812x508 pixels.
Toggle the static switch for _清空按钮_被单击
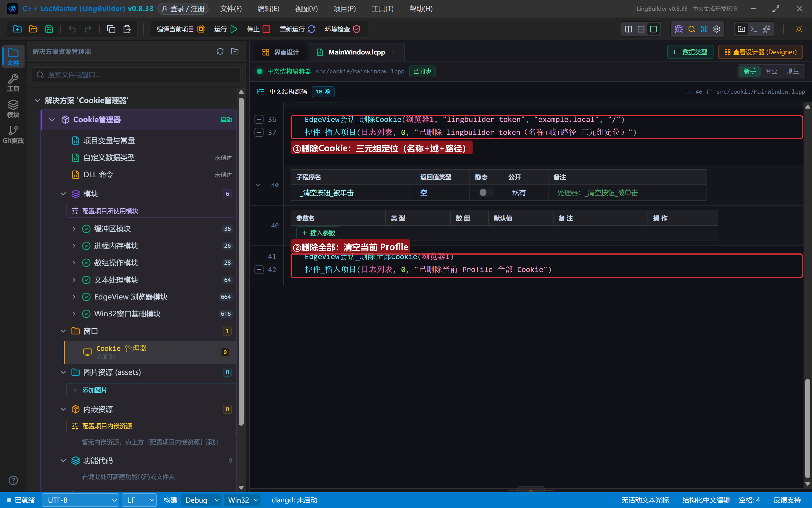(486, 192)
